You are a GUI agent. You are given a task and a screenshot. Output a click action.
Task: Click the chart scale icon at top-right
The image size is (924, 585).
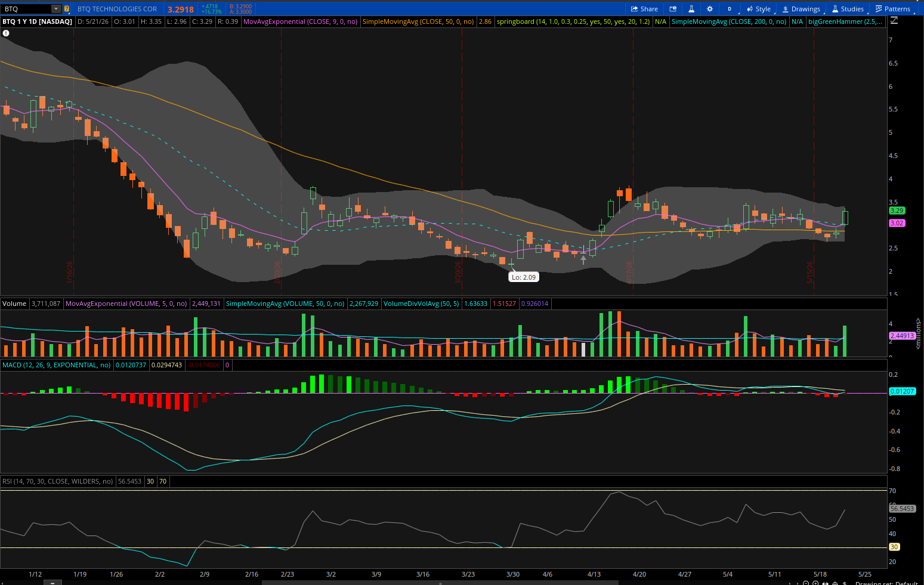[894, 21]
